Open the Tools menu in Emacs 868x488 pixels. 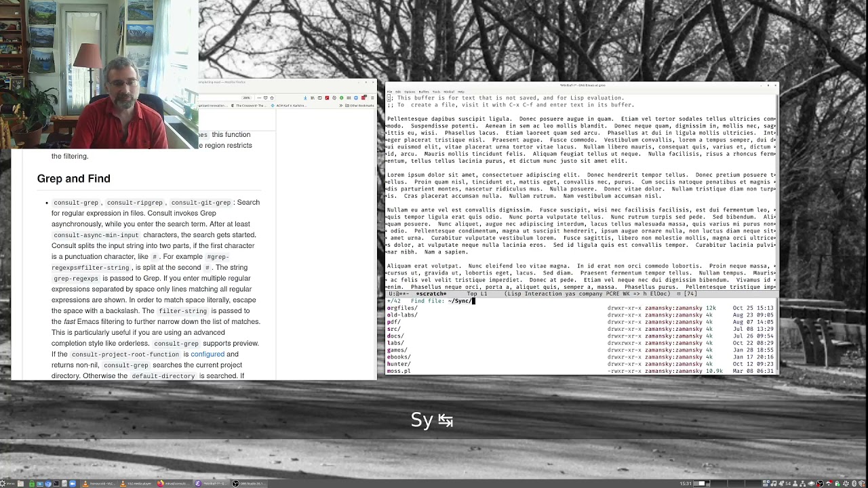[436, 91]
